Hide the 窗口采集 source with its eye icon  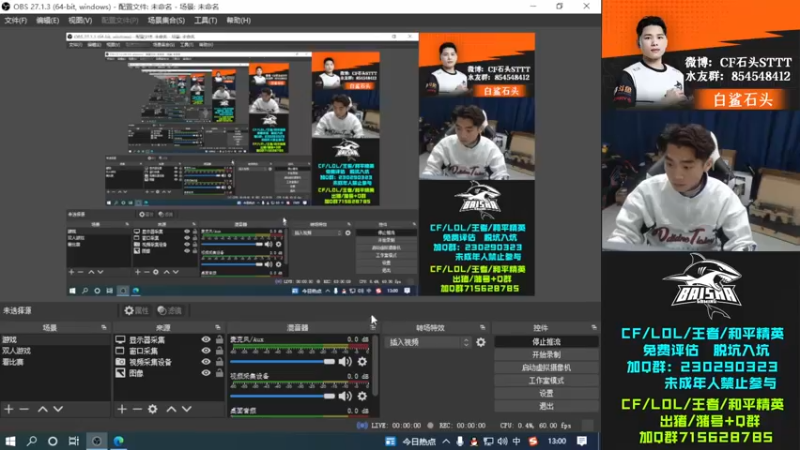click(x=206, y=351)
